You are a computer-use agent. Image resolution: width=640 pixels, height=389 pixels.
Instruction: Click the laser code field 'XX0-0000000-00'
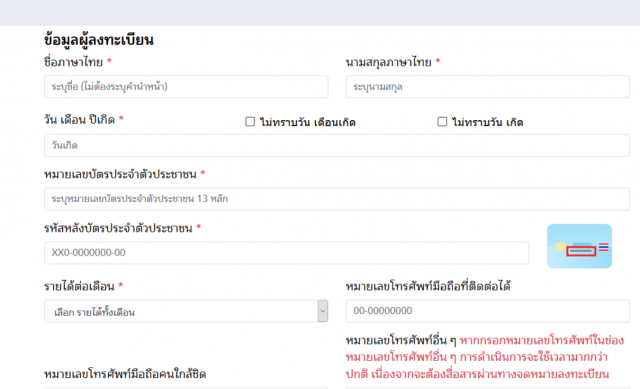point(287,253)
